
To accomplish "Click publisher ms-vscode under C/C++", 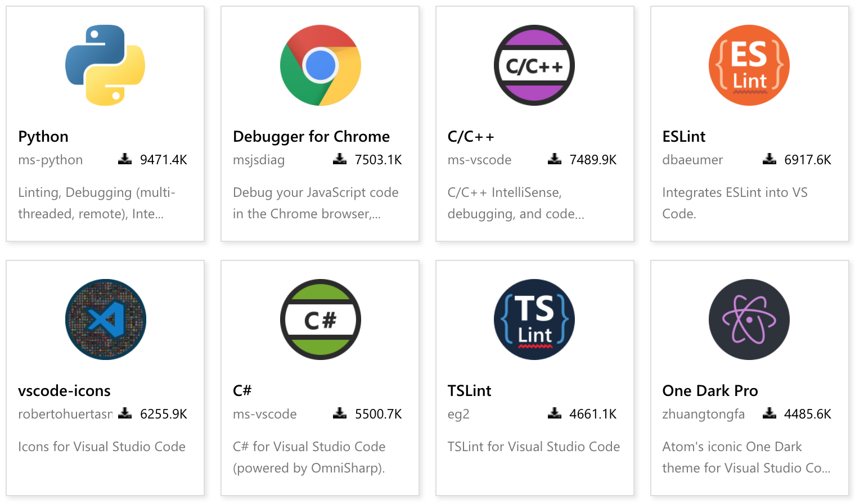I will pos(479,160).
